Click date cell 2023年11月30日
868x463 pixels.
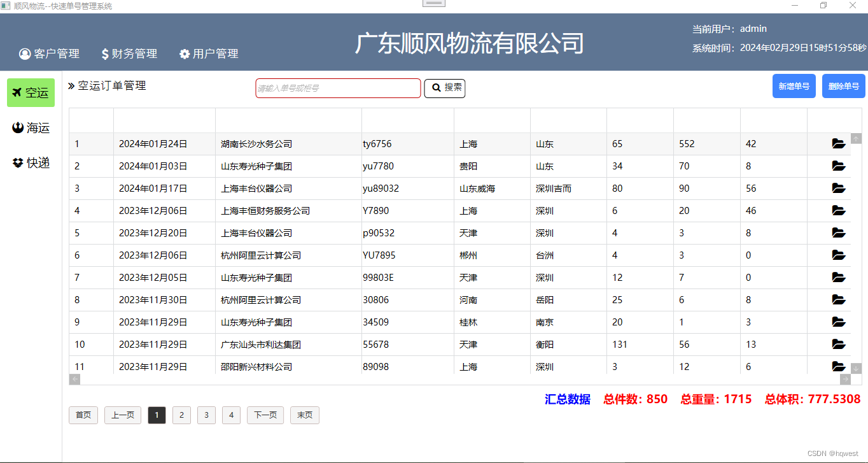(x=153, y=300)
